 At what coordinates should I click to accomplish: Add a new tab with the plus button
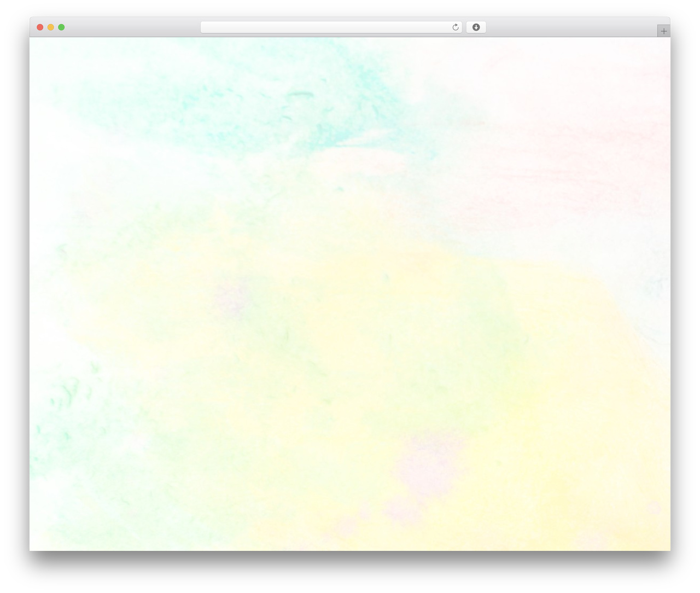coord(663,31)
